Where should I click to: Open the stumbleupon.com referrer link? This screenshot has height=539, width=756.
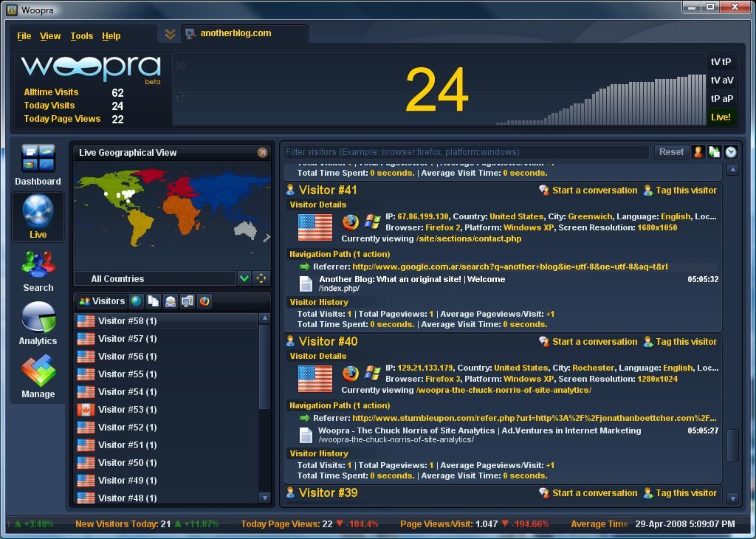535,418
